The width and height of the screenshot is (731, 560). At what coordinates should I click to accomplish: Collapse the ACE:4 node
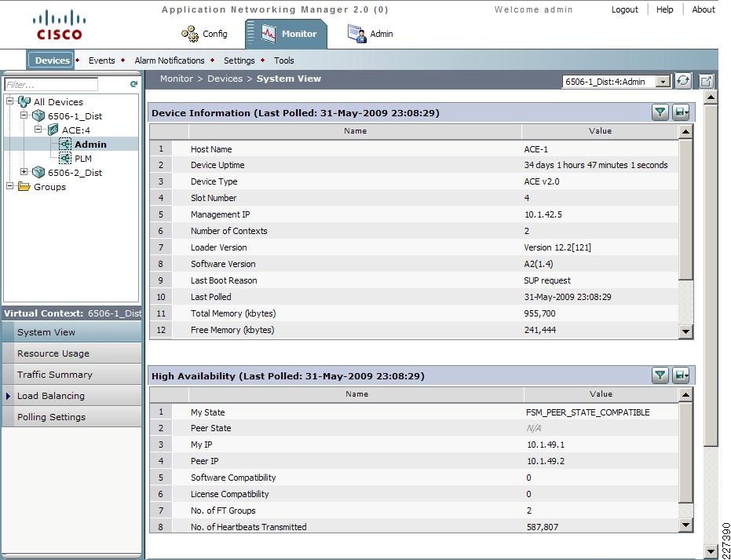[x=38, y=129]
